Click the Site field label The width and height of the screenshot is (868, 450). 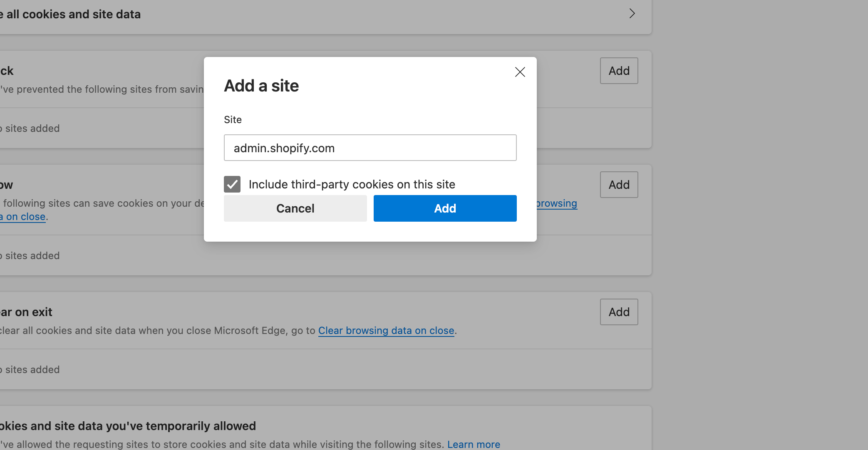pos(233,120)
